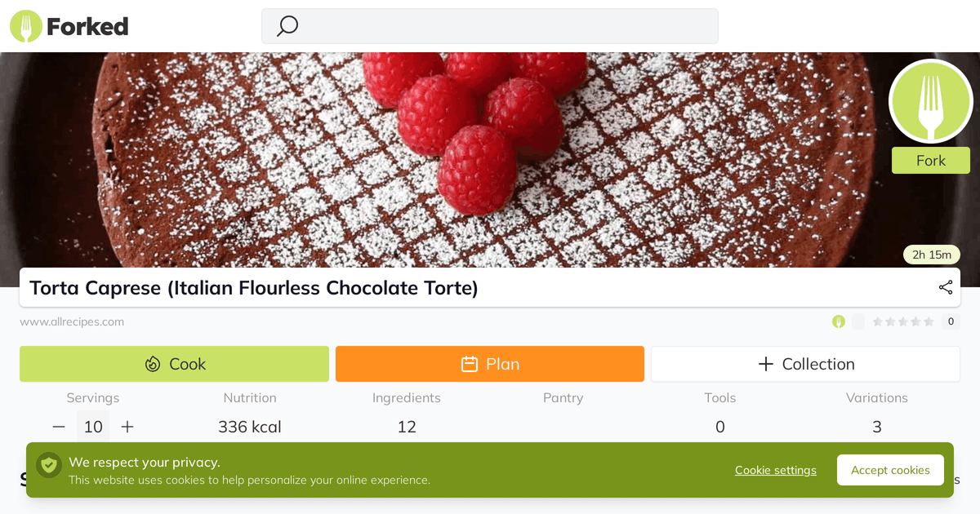Image resolution: width=980 pixels, height=514 pixels.
Task: Click the privacy shield icon in cookie banner
Action: pos(49,465)
